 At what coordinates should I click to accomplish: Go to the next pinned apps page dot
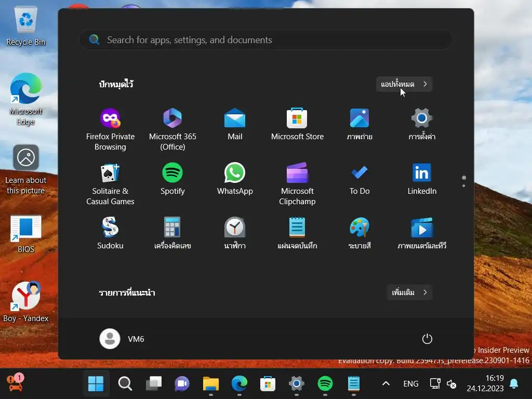(x=463, y=185)
